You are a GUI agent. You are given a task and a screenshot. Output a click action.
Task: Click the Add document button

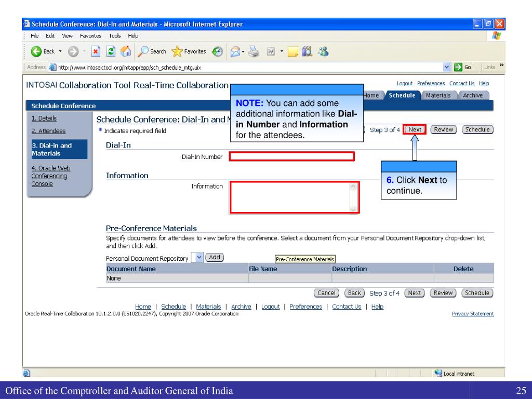click(x=215, y=257)
